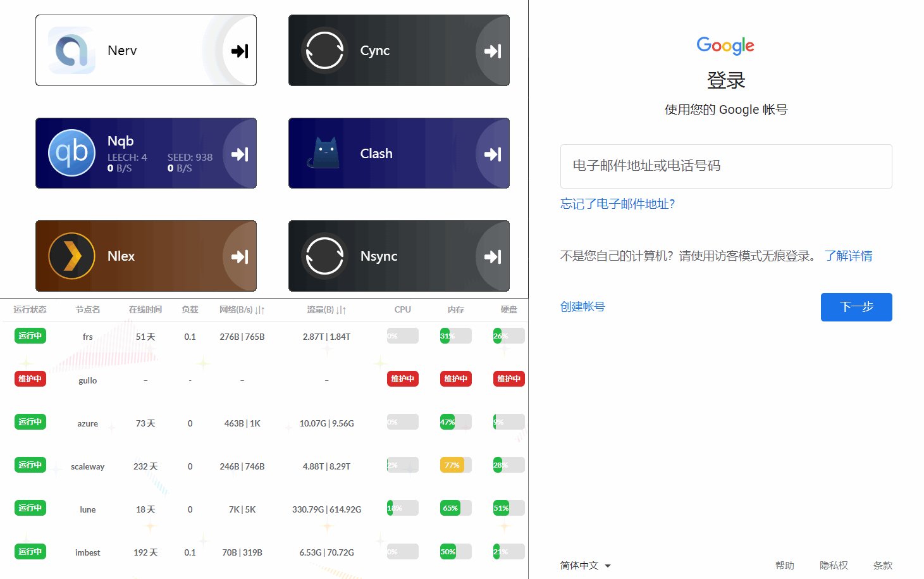Click the Nsync sync circle icon
924x579 pixels.
pyautogui.click(x=324, y=256)
